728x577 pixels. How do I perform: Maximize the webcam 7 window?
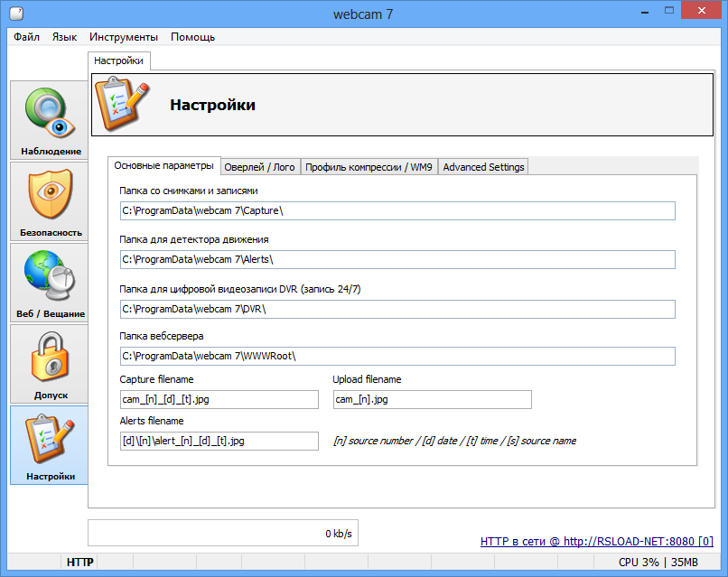click(669, 10)
